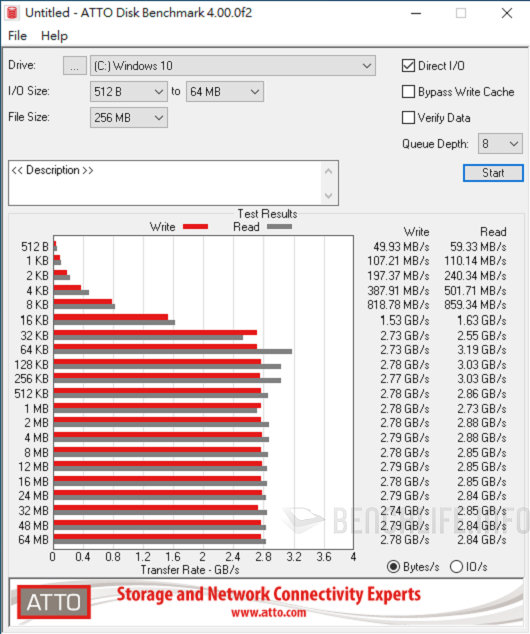The image size is (530, 634).
Task: Click the Description scrollbar up arrow
Action: click(329, 171)
